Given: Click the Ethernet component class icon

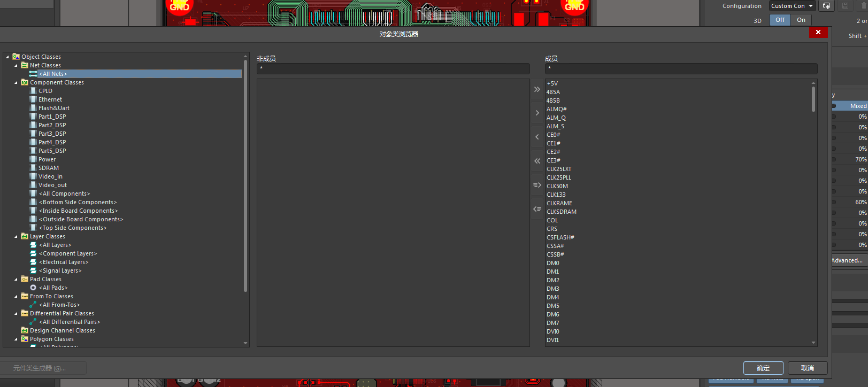Looking at the screenshot, I should (x=33, y=99).
